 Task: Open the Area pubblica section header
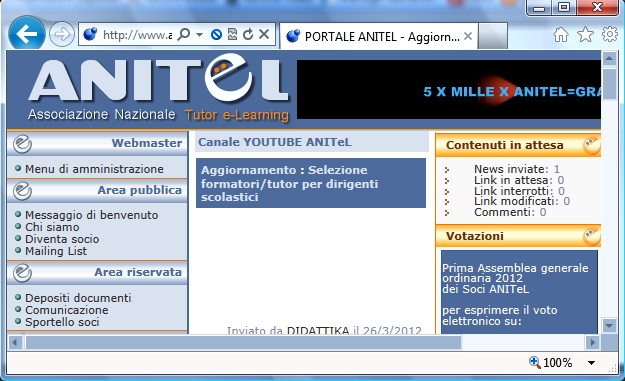pos(97,190)
